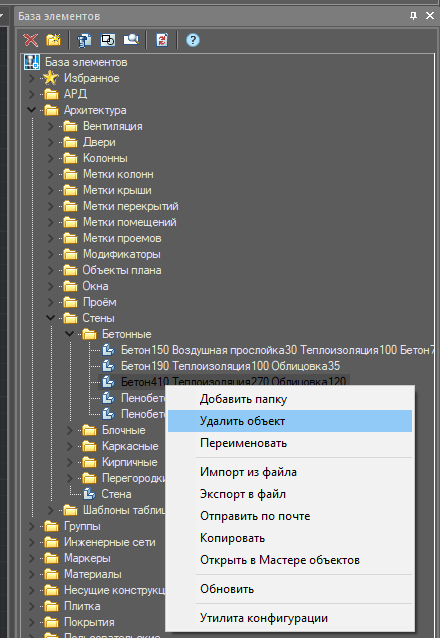Click wall icon of the Стена item
Viewport: 440px width, 638px height.
[89, 494]
